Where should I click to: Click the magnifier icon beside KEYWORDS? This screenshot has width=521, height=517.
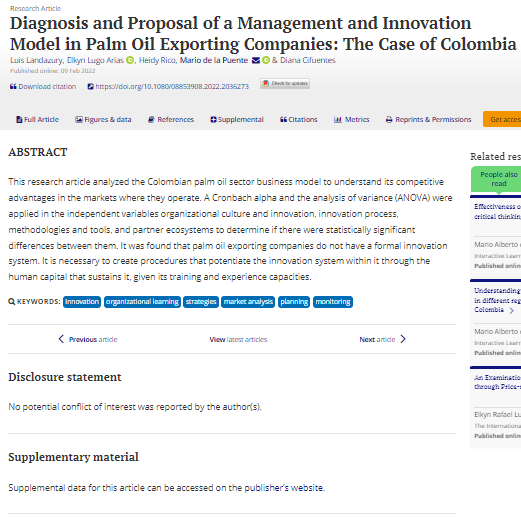pos(12,302)
